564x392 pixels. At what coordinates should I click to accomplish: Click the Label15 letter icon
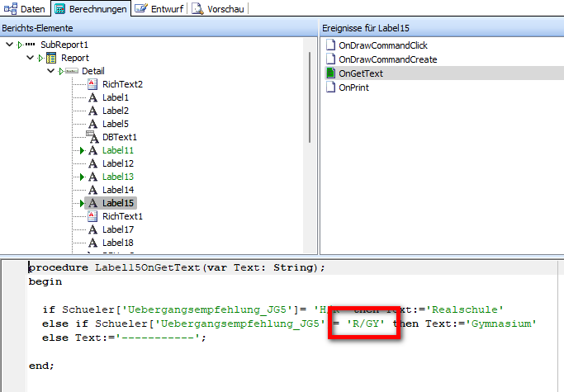[92, 203]
